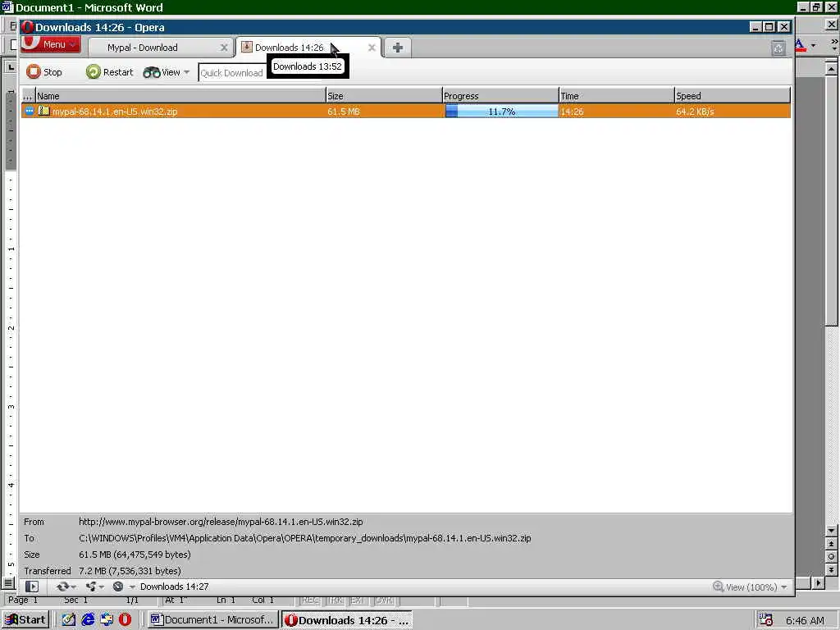
Task: Launch Internet Explorer from quick launch
Action: click(x=88, y=620)
